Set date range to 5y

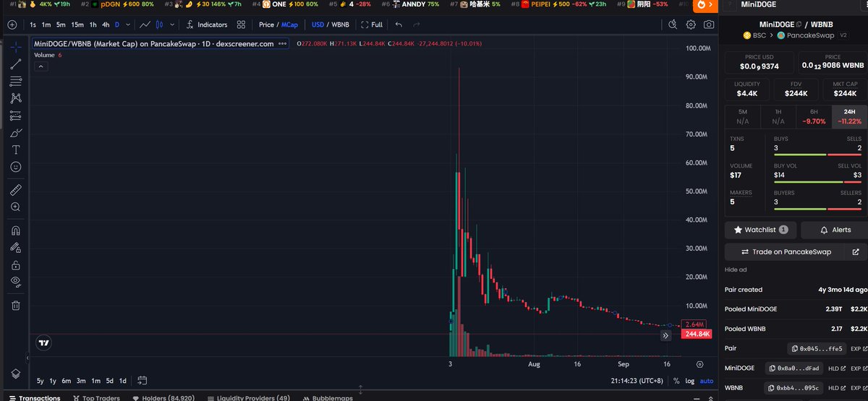click(41, 381)
